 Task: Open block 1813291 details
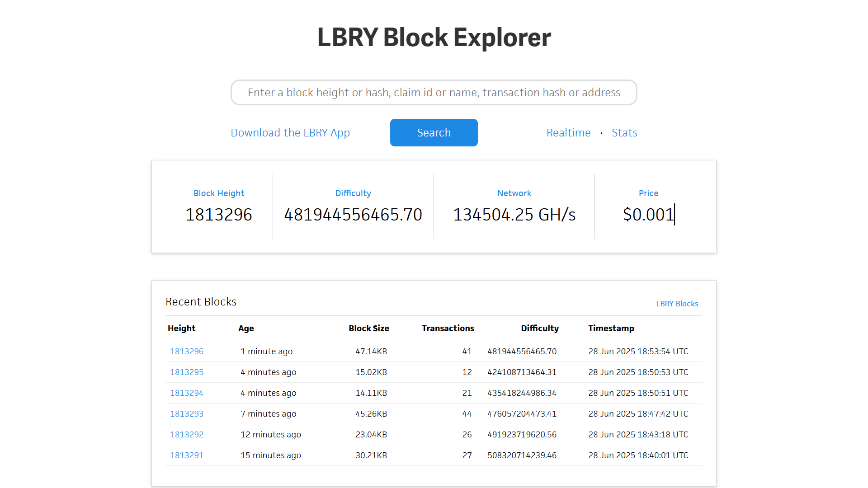tap(187, 455)
